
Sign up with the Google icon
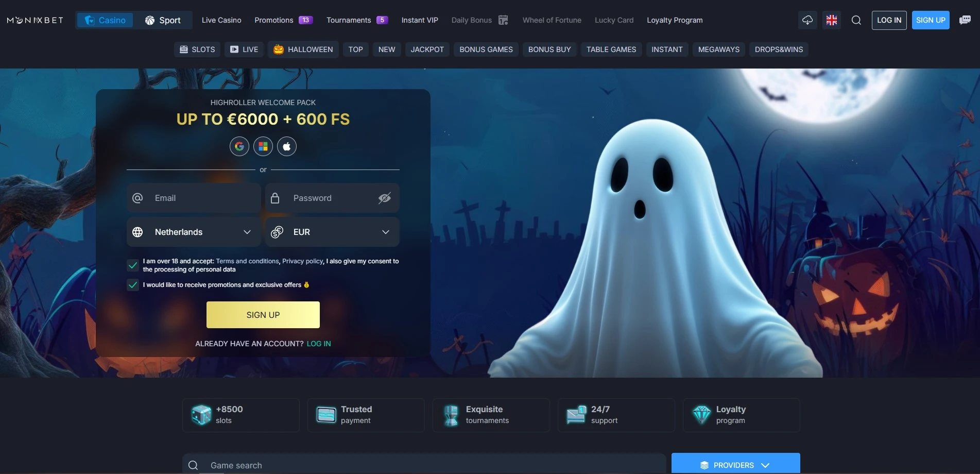tap(239, 146)
